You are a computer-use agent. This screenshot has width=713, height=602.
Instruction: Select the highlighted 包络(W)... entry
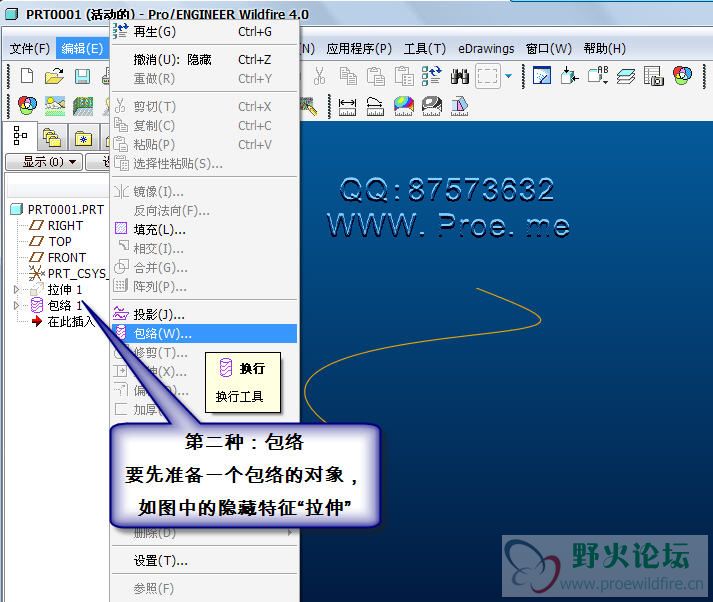[x=204, y=333]
